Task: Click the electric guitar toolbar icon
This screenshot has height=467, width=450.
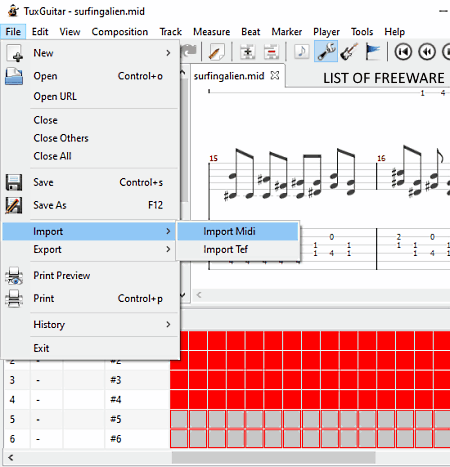Action: pos(349,52)
